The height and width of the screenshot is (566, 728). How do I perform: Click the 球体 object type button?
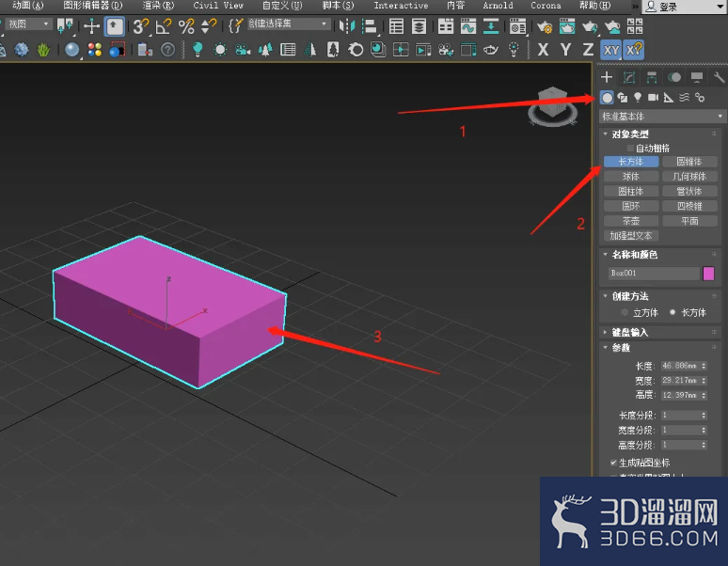pos(631,177)
